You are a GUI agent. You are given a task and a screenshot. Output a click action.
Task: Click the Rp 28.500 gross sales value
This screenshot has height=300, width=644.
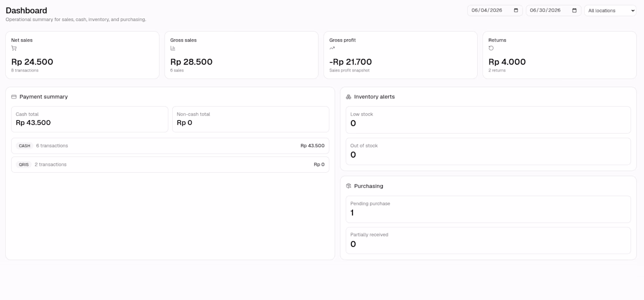pos(191,62)
